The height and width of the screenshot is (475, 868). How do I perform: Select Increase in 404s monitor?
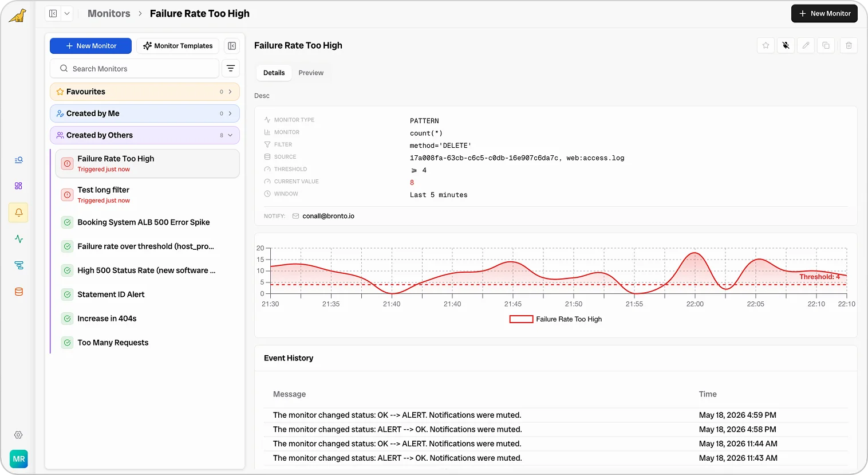tap(147, 319)
